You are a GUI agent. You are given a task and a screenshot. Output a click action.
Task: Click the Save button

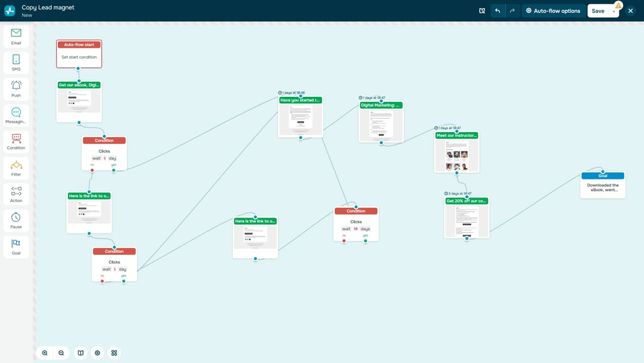pyautogui.click(x=598, y=11)
